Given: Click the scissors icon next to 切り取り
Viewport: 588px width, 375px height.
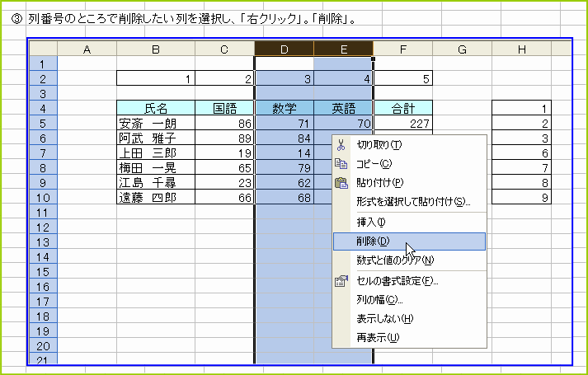Looking at the screenshot, I should (341, 145).
